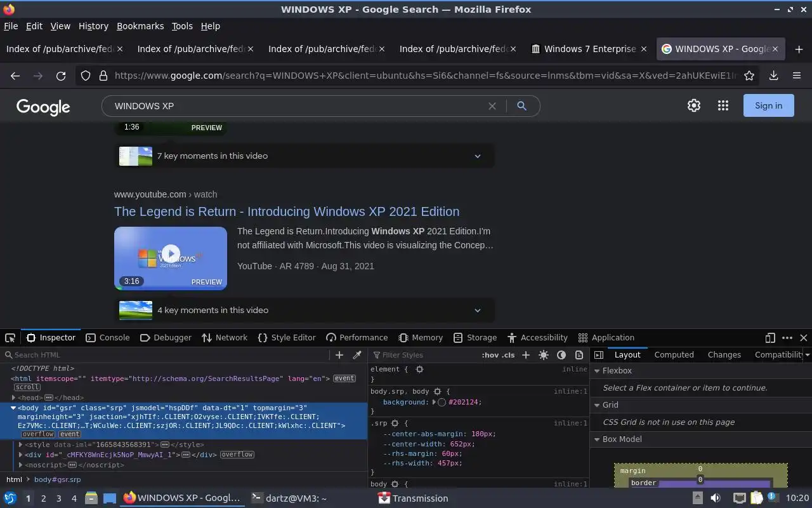This screenshot has height=508, width=812.
Task: Expand the noscript node
Action: [21, 465]
